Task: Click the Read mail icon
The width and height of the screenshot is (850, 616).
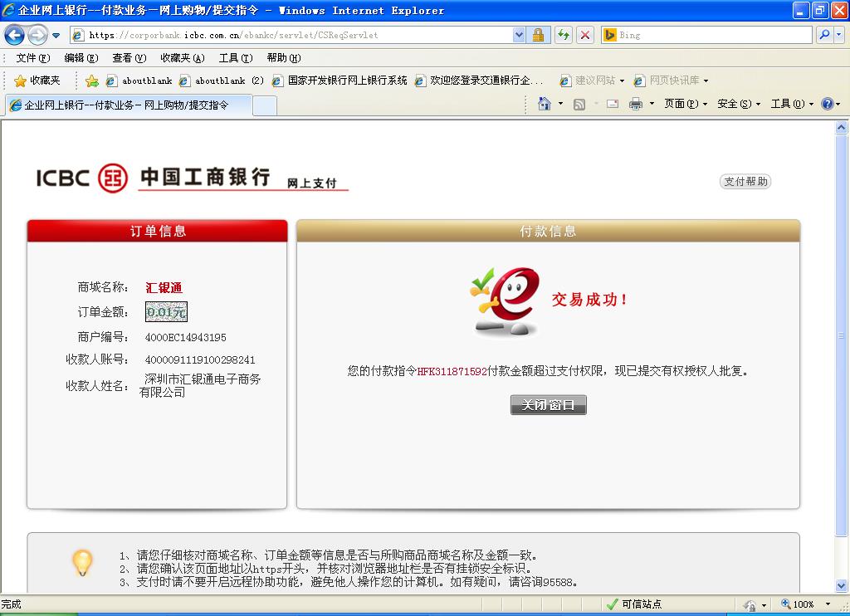Action: [x=613, y=104]
